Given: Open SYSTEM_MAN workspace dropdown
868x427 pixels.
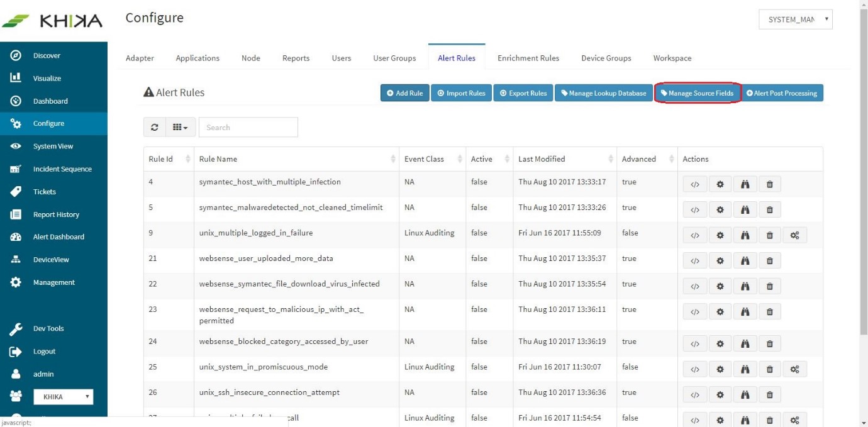Looking at the screenshot, I should pyautogui.click(x=796, y=19).
